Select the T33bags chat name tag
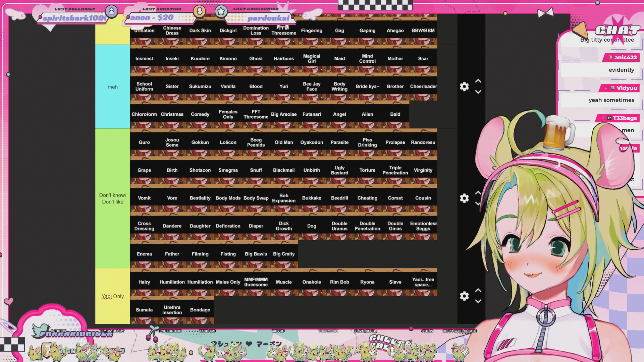The image size is (644, 362). click(624, 118)
